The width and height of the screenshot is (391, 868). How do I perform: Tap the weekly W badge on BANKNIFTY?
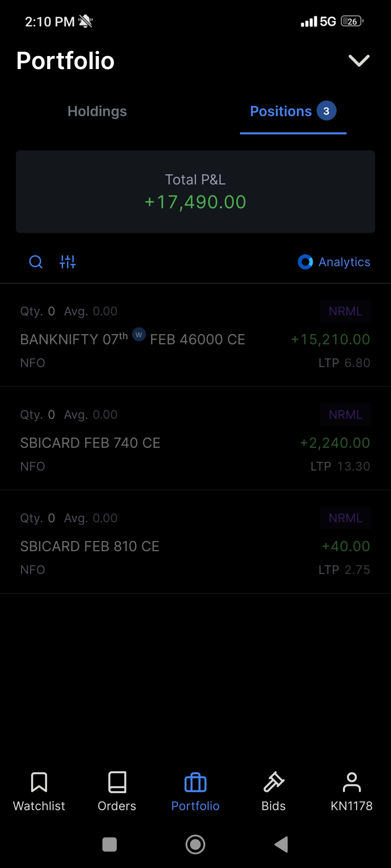point(139,335)
